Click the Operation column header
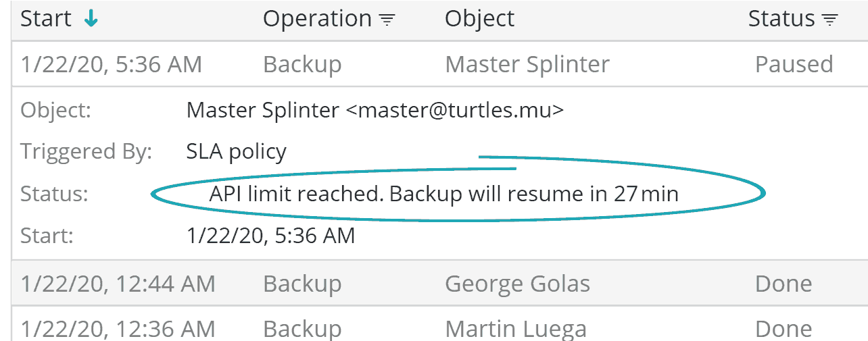Screen dimensions: 868x341 pos(316,19)
